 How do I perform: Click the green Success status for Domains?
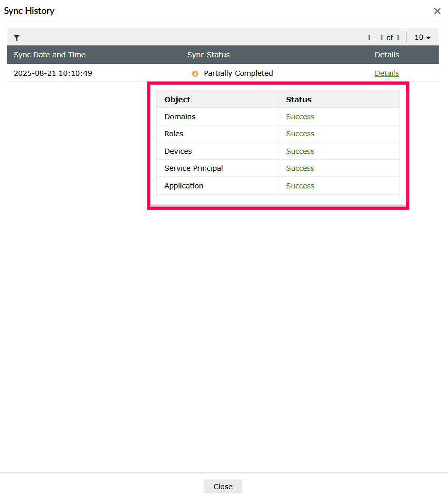pos(300,116)
